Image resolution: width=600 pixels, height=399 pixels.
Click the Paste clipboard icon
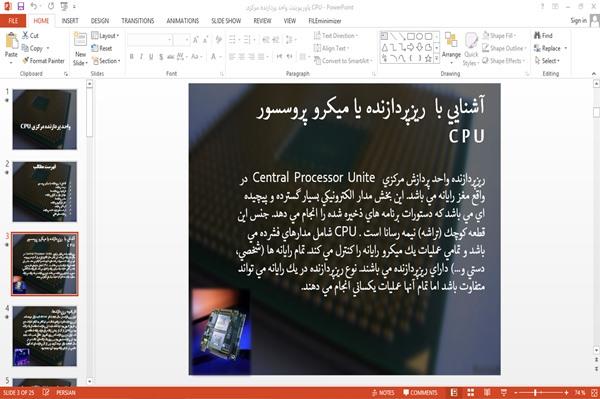point(11,41)
